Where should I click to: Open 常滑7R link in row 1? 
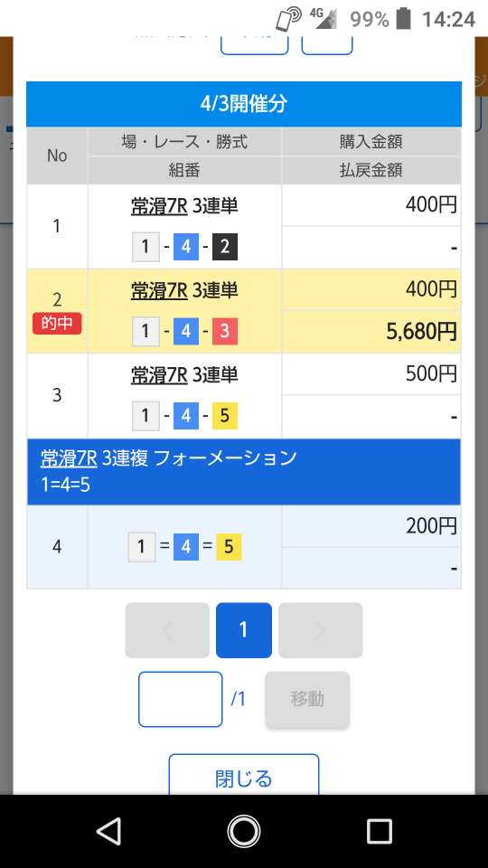coord(159,206)
